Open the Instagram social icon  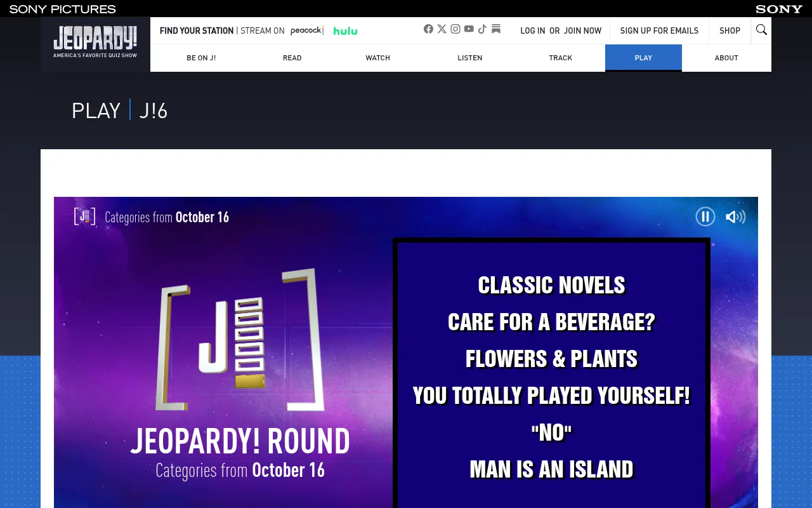click(x=455, y=29)
